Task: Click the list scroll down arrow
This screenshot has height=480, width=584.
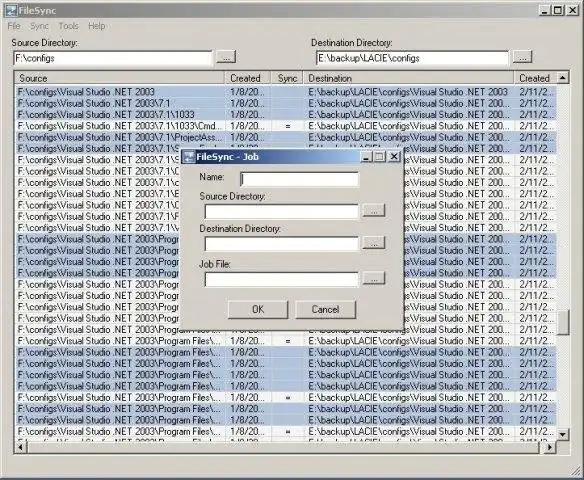Action: tap(563, 434)
